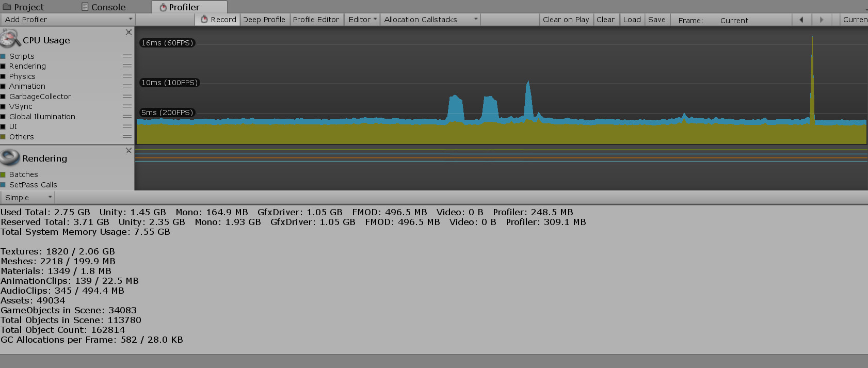Viewport: 868px width, 368px height.
Task: Step to the previous frame arrow
Action: (801, 20)
